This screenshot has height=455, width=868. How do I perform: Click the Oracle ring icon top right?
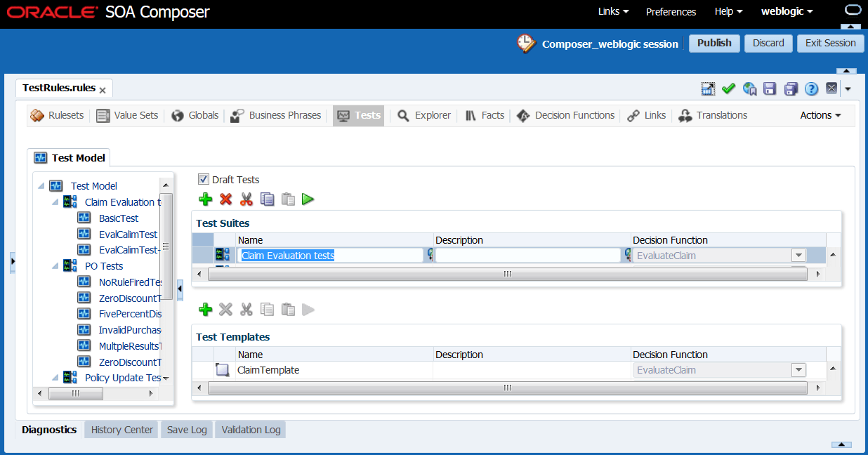click(852, 10)
